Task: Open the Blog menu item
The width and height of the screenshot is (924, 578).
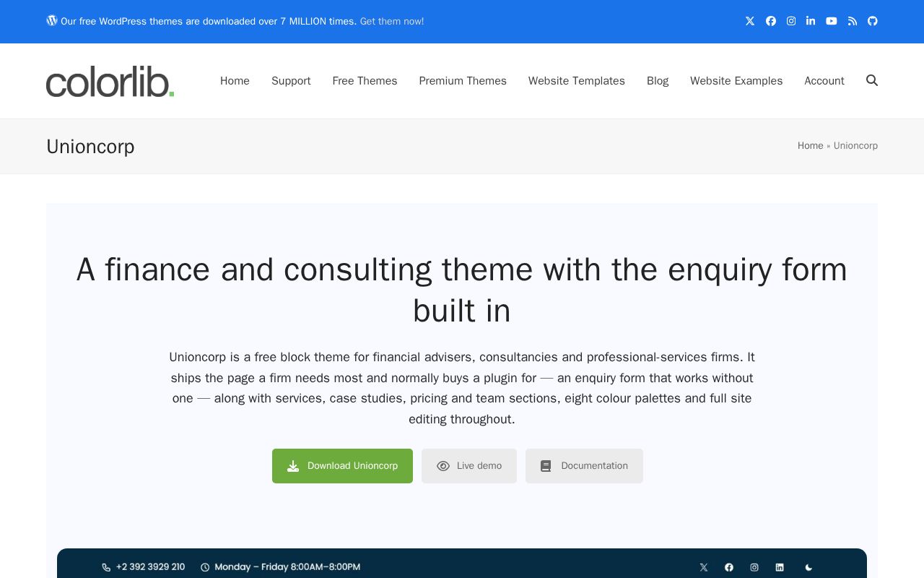Action: click(x=658, y=81)
